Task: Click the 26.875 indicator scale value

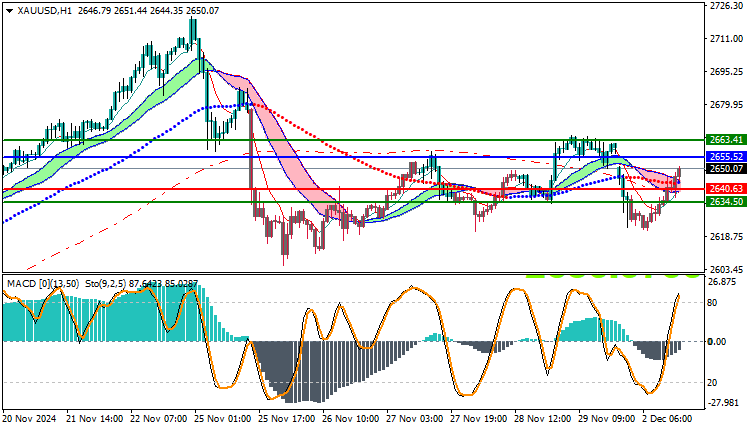Action: (723, 282)
